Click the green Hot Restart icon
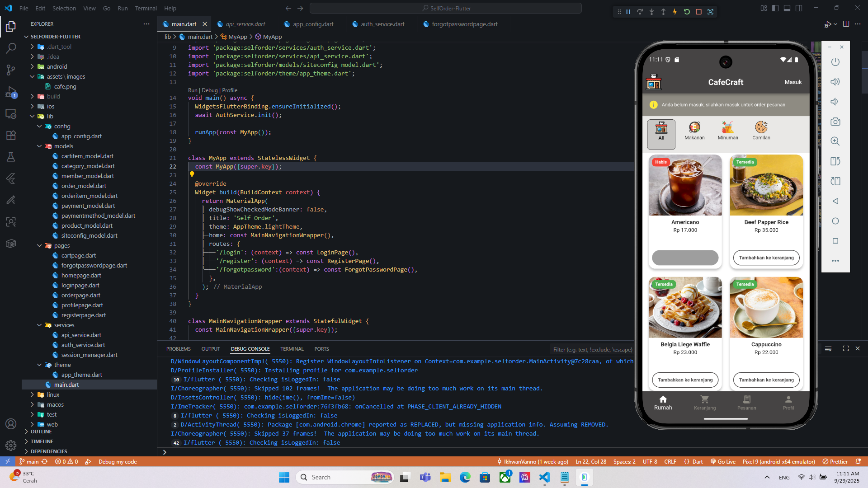 pos(687,12)
